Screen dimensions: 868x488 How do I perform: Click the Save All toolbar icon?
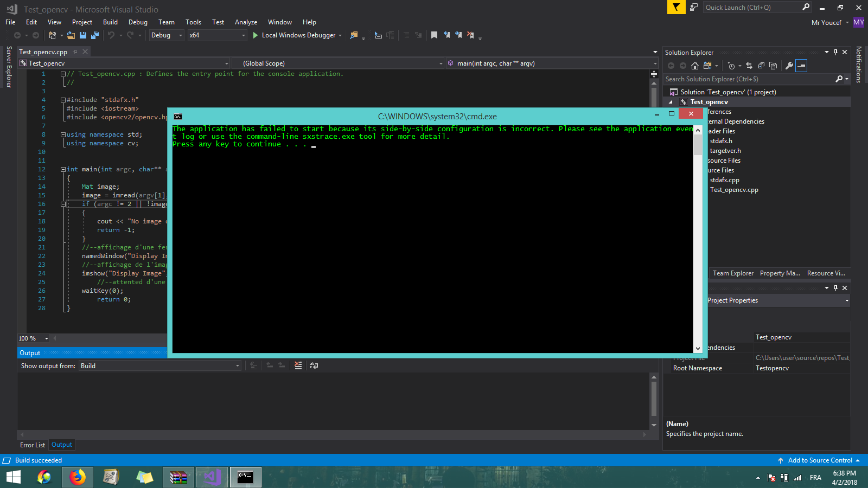(x=95, y=35)
